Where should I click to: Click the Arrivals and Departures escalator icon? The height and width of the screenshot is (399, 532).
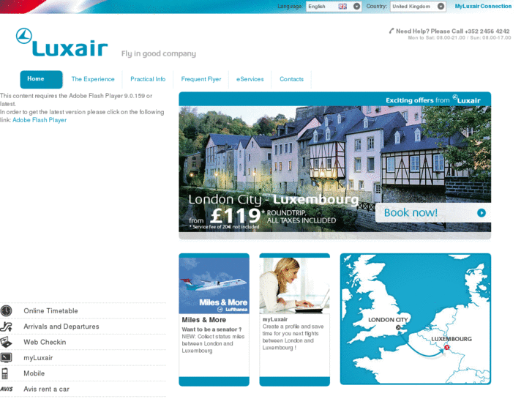6,327
